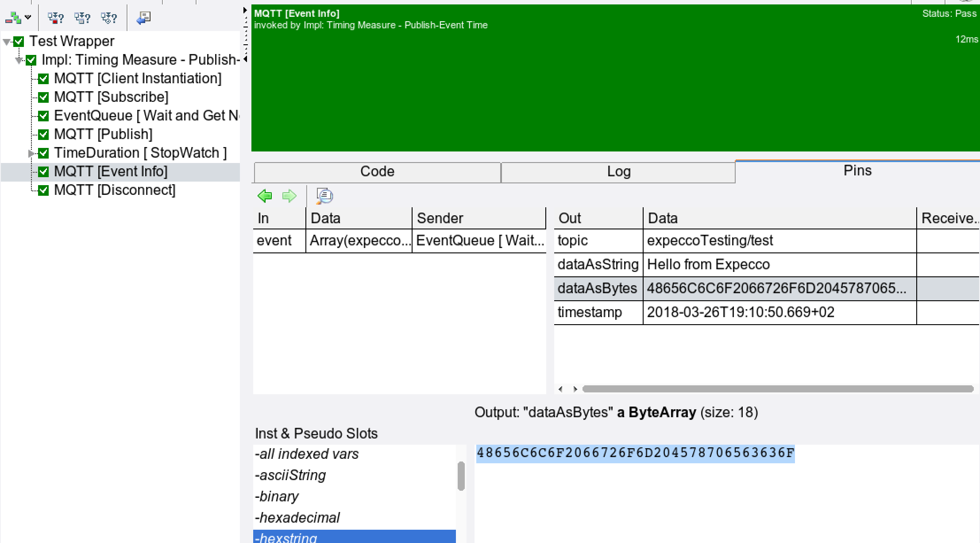Expand the TimeDuration [ StopWatch ] node
980x543 pixels.
(31, 153)
